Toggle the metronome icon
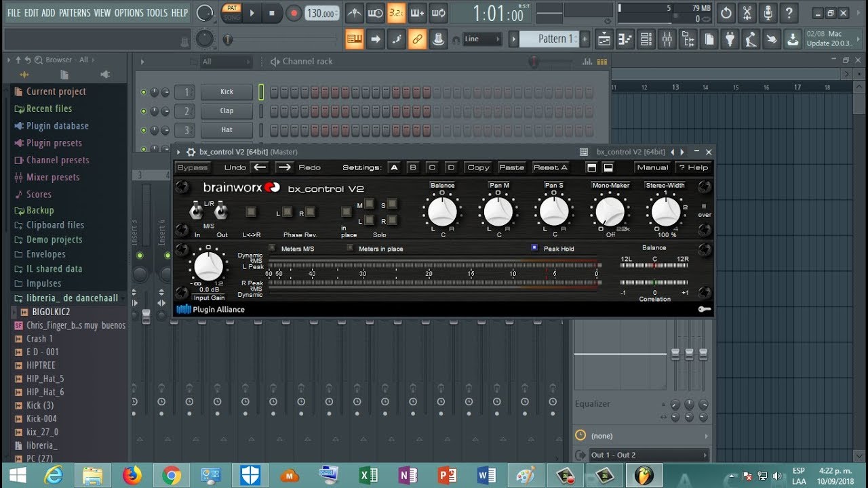 (x=355, y=13)
